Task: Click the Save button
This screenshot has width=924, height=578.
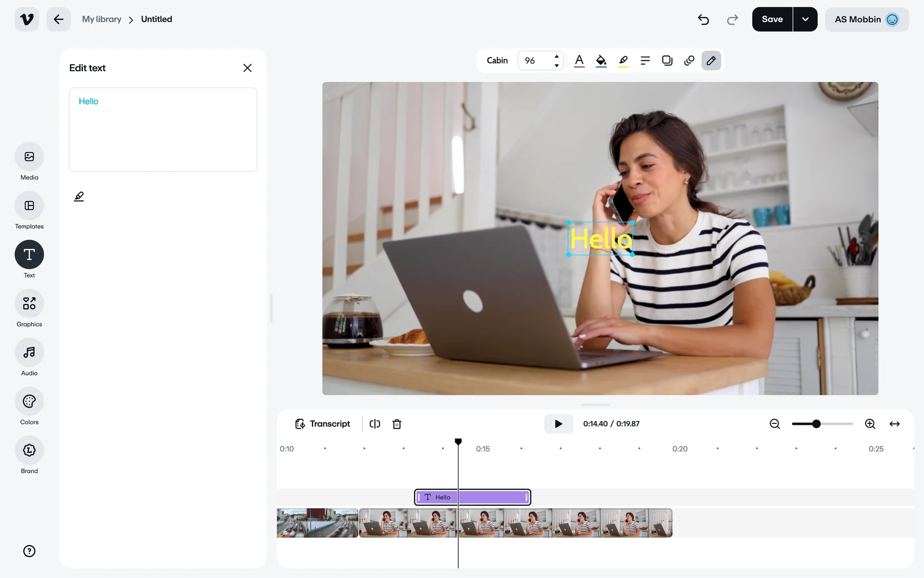Action: 772,19
